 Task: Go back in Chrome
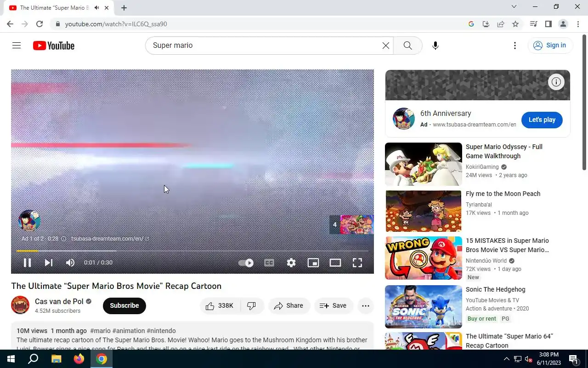10,24
